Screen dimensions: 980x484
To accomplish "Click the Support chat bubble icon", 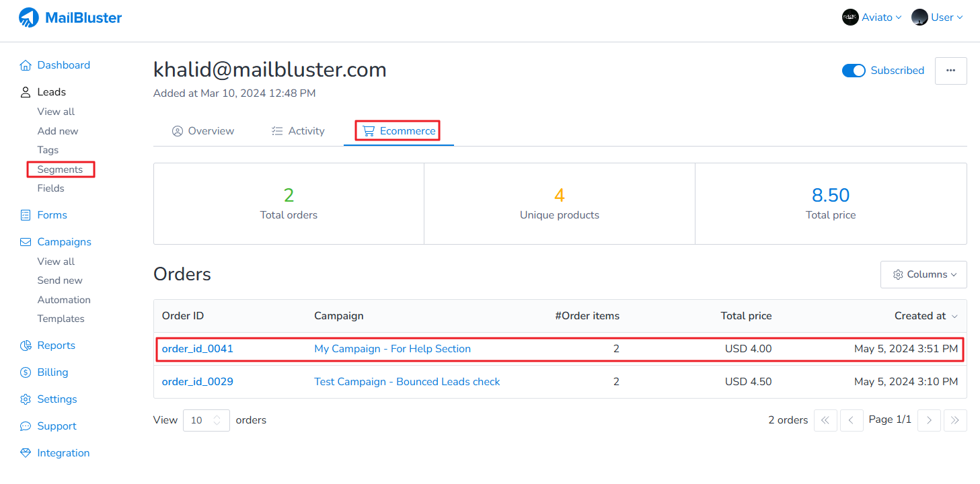I will pos(26,426).
